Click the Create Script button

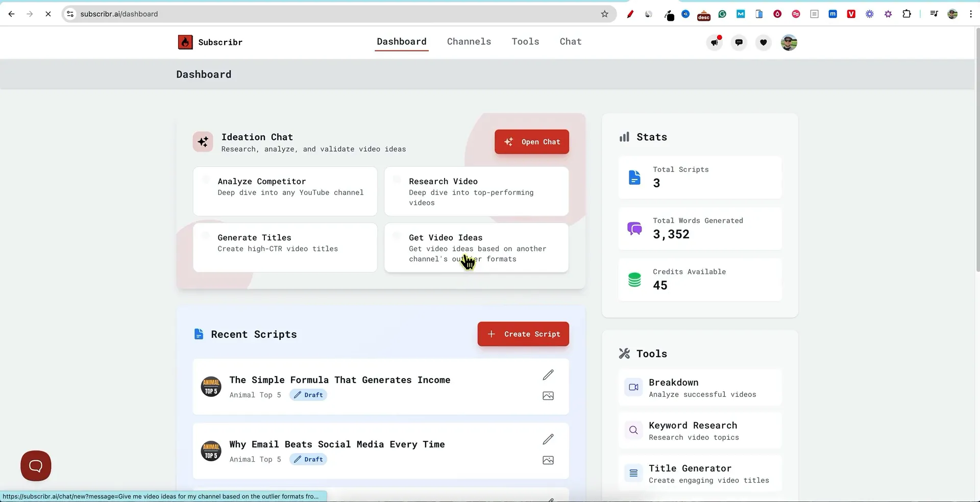point(523,334)
